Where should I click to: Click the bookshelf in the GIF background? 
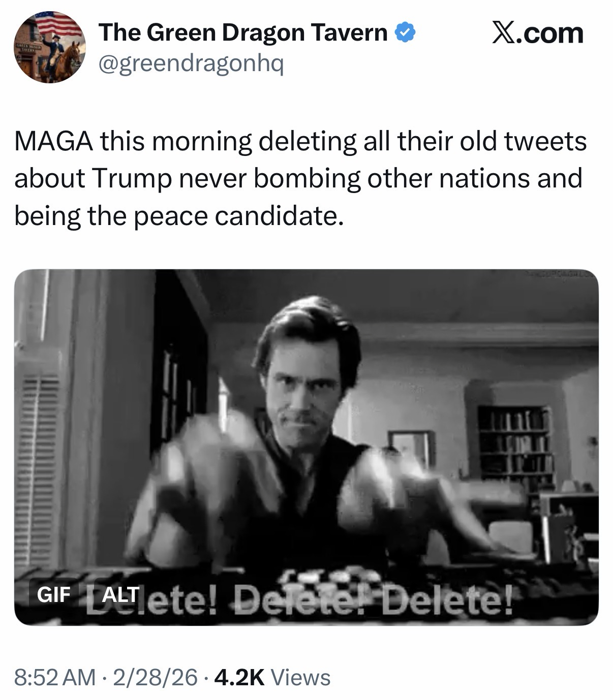[514, 442]
